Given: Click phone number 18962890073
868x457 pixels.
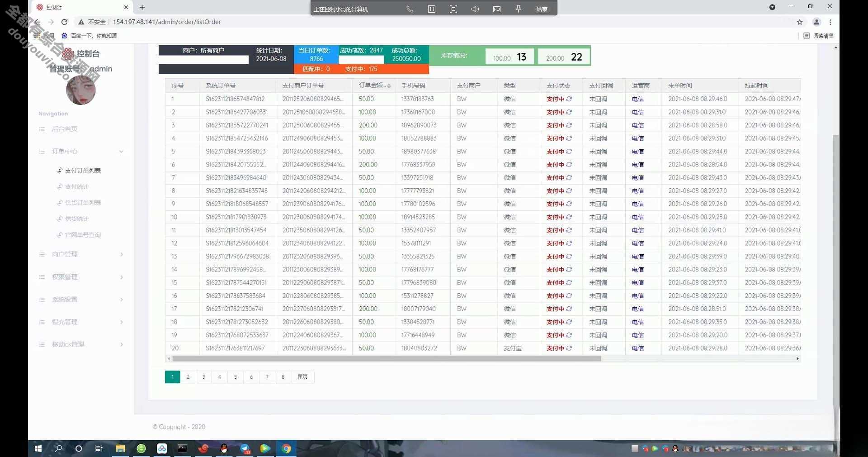Looking at the screenshot, I should click(419, 125).
